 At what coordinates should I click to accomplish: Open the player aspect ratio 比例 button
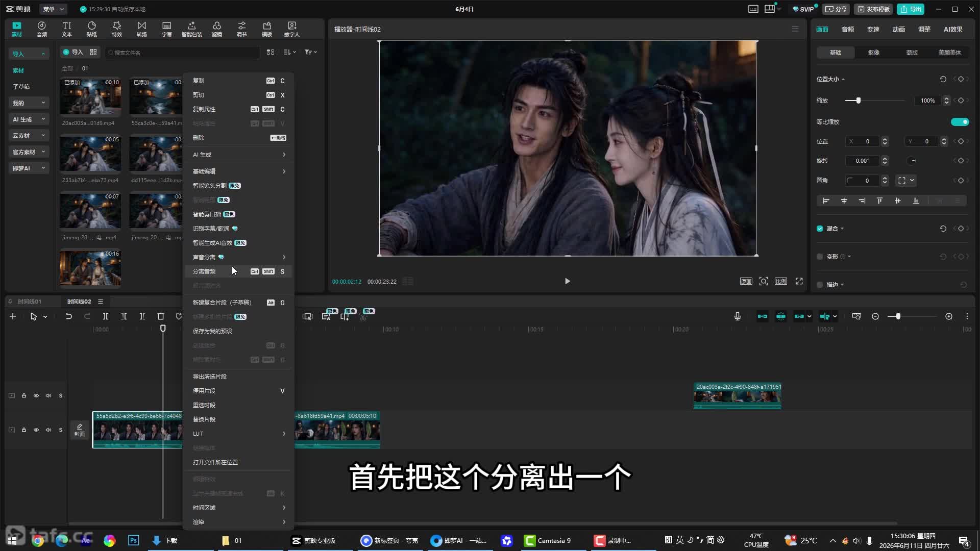click(x=781, y=281)
